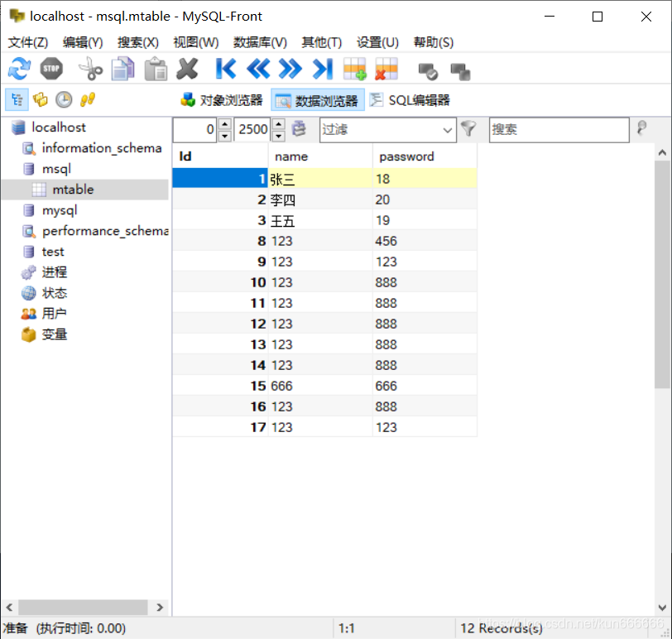
Task: Open the 过滤 filter dropdown
Action: click(447, 129)
